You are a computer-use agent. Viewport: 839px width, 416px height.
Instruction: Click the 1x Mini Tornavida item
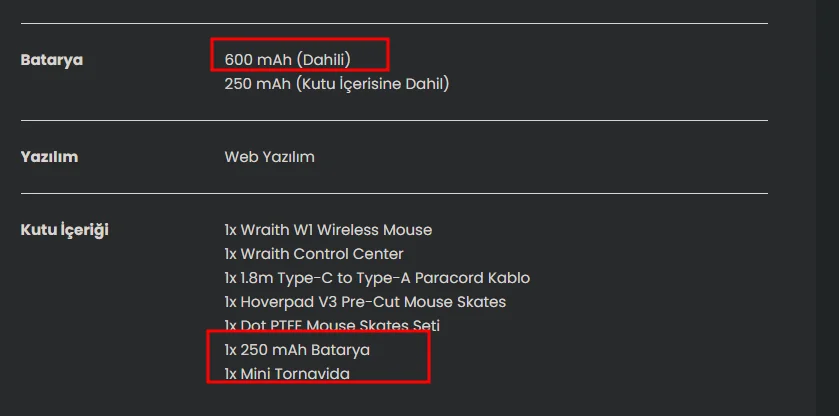[287, 374]
